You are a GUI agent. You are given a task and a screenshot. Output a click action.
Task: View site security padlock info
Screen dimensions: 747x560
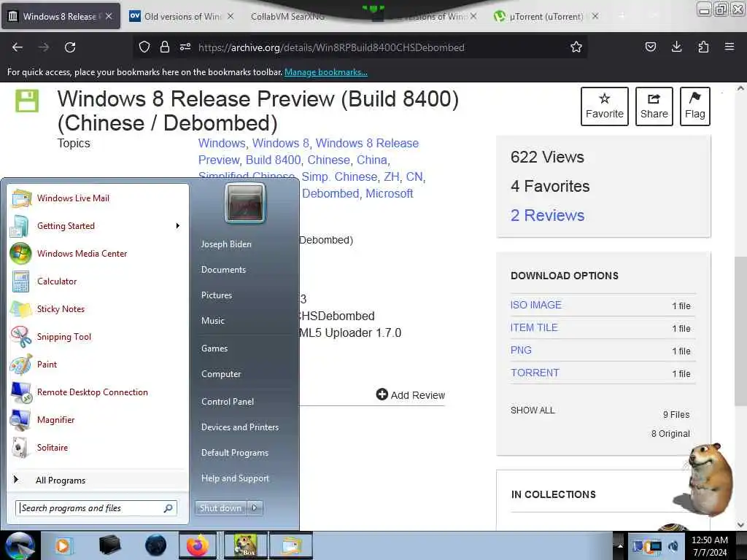click(165, 47)
